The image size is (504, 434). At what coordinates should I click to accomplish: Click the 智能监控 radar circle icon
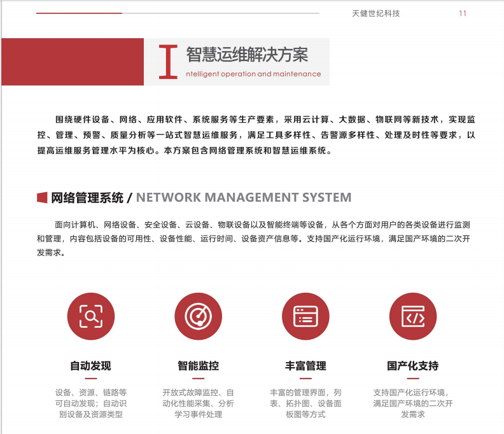click(x=199, y=316)
